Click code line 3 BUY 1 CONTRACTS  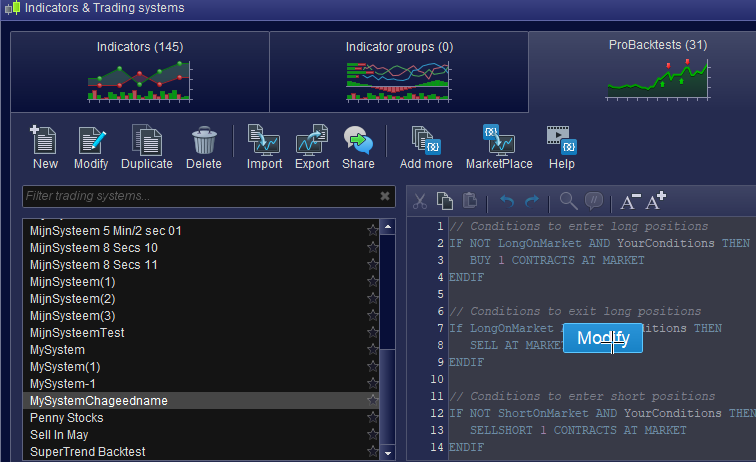tap(557, 260)
